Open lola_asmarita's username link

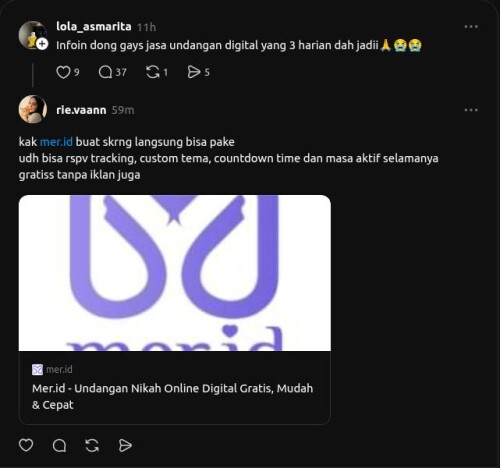point(94,26)
